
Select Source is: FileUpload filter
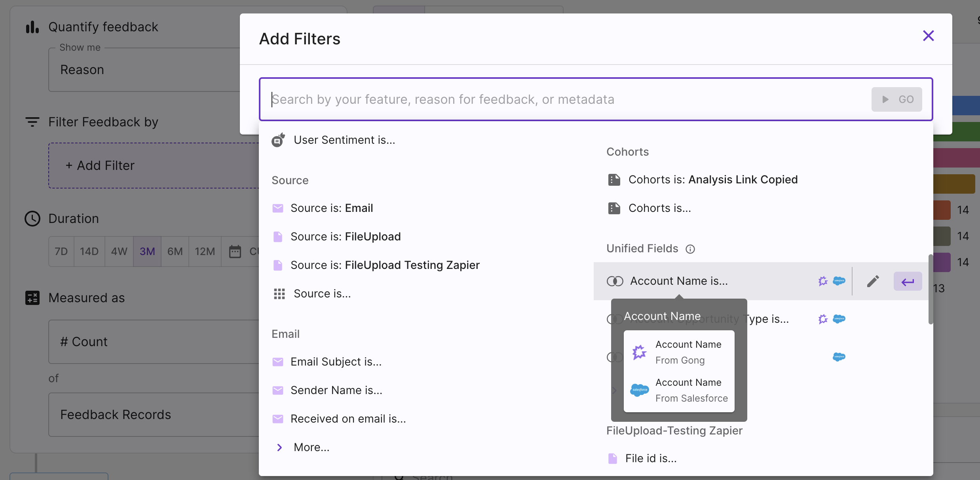345,236
